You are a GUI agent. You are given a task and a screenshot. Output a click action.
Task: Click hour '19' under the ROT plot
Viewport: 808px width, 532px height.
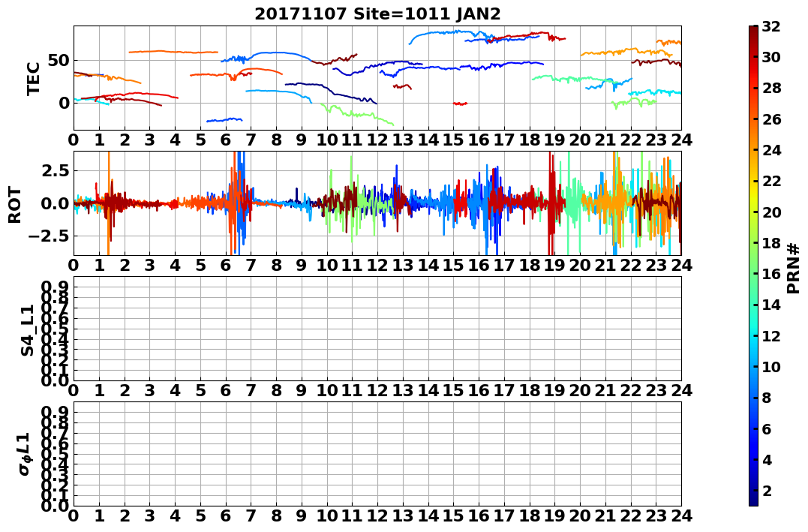pyautogui.click(x=554, y=265)
